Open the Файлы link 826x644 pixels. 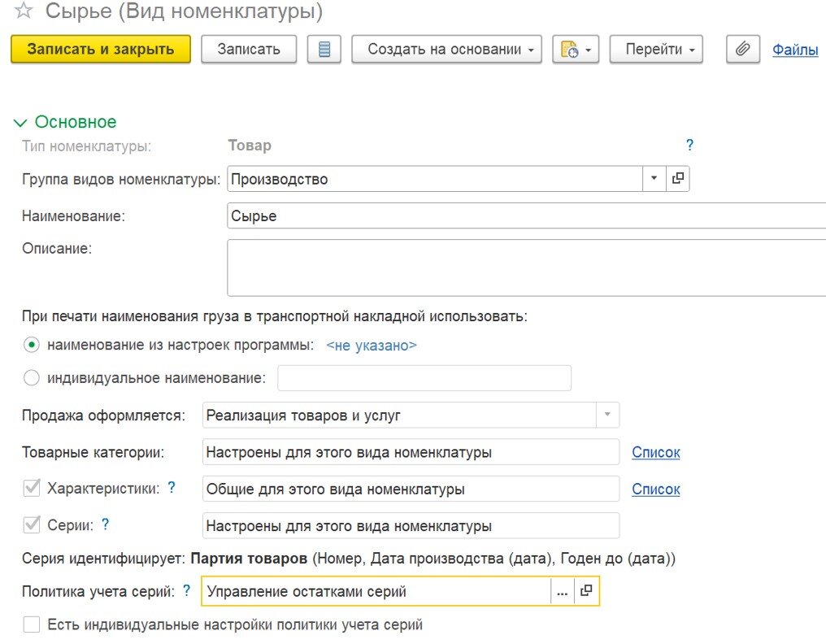pos(794,49)
